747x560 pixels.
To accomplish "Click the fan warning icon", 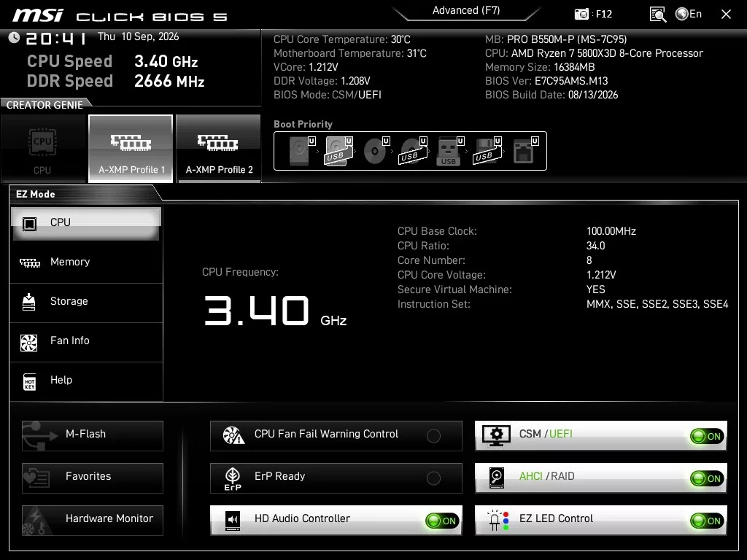I will tap(233, 435).
